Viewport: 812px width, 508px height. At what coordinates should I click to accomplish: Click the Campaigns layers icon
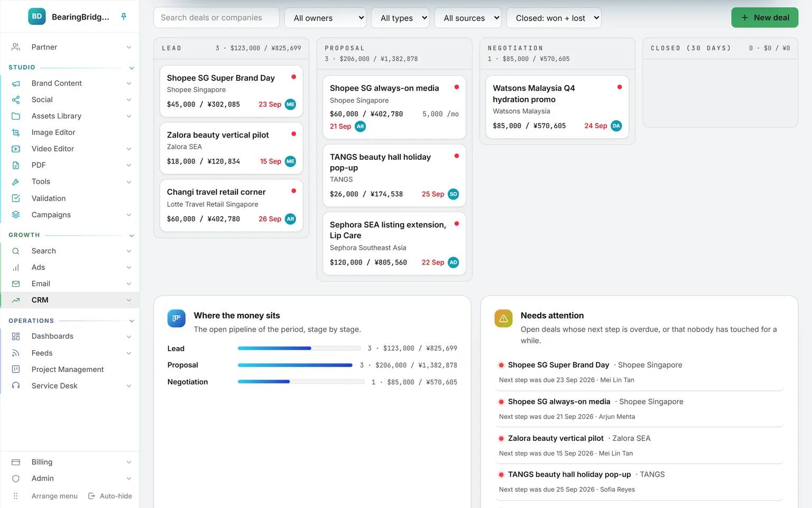[16, 214]
